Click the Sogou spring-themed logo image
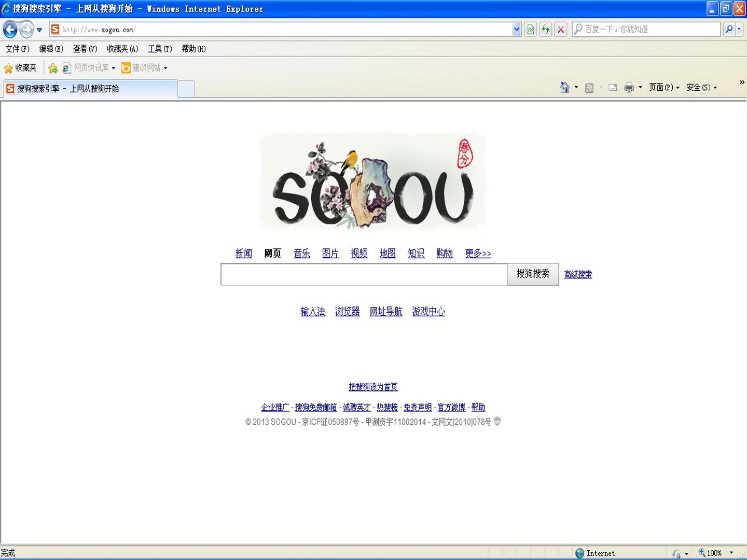Image resolution: width=747 pixels, height=560 pixels. click(x=373, y=181)
